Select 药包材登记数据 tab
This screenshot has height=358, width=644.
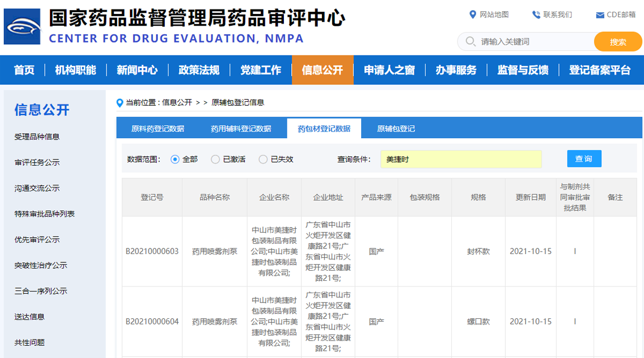coord(324,129)
